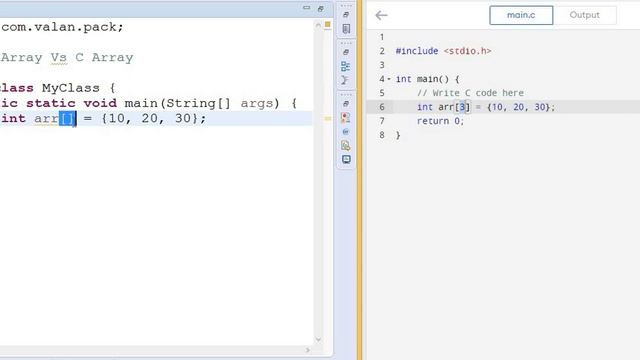This screenshot has height=360, width=640.
Task: Open the Console view icon
Action: click(x=346, y=160)
